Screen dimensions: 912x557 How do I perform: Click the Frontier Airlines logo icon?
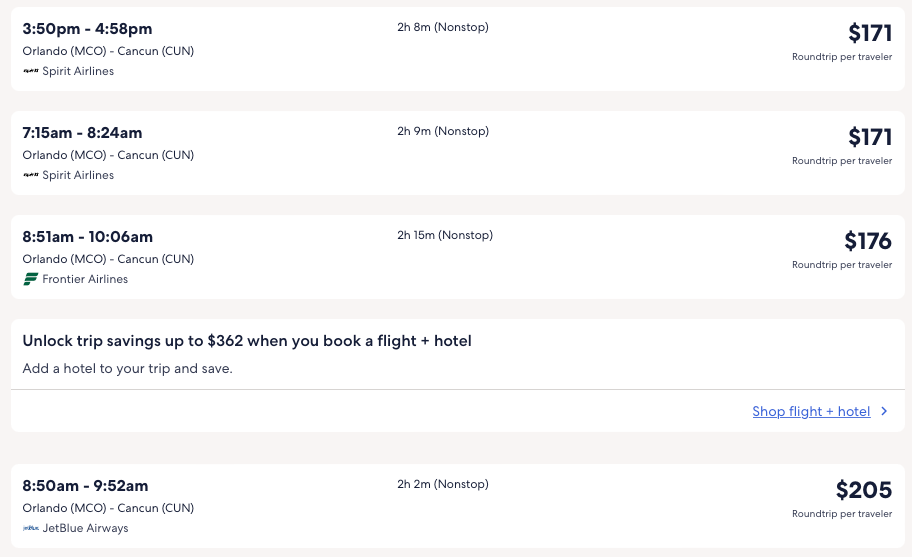(30, 280)
